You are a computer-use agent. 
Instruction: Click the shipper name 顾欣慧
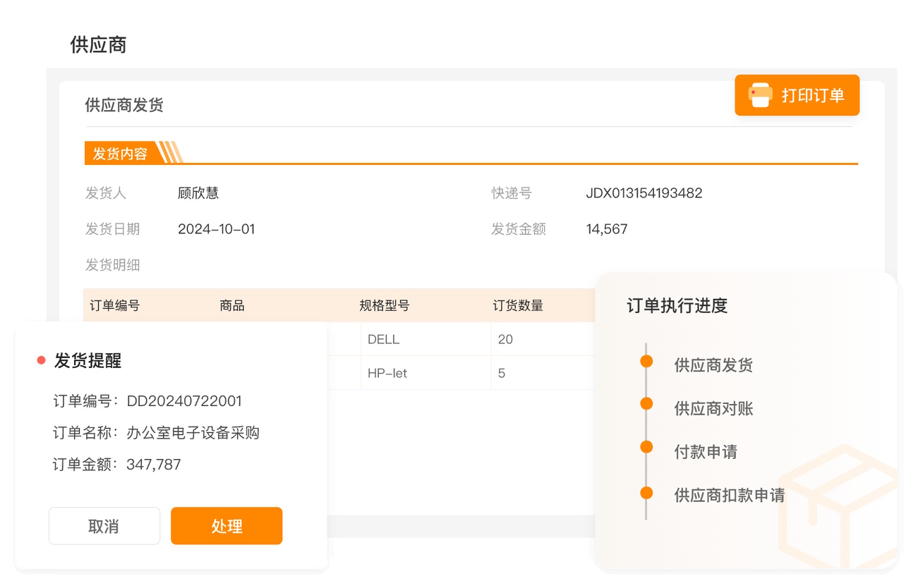pos(198,193)
